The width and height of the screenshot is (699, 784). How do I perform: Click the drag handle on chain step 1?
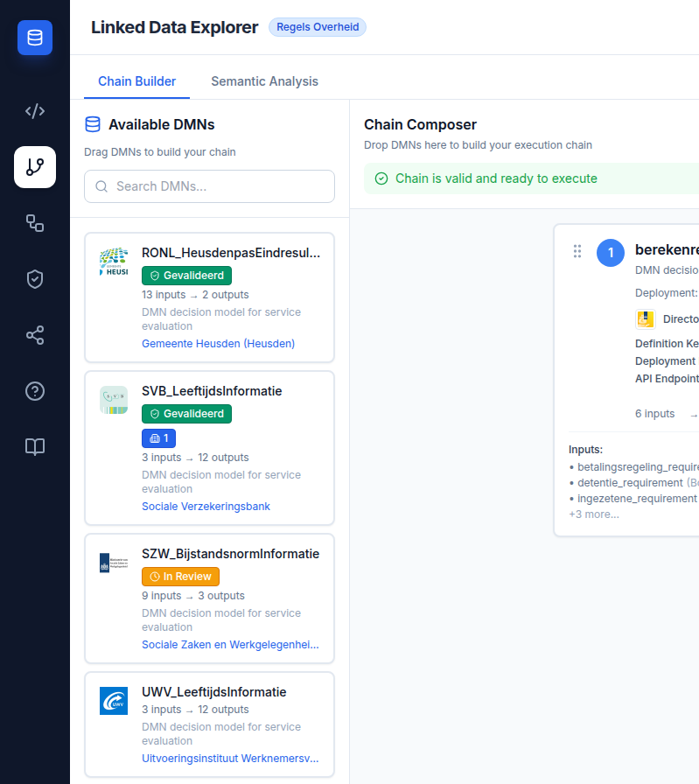tap(577, 251)
